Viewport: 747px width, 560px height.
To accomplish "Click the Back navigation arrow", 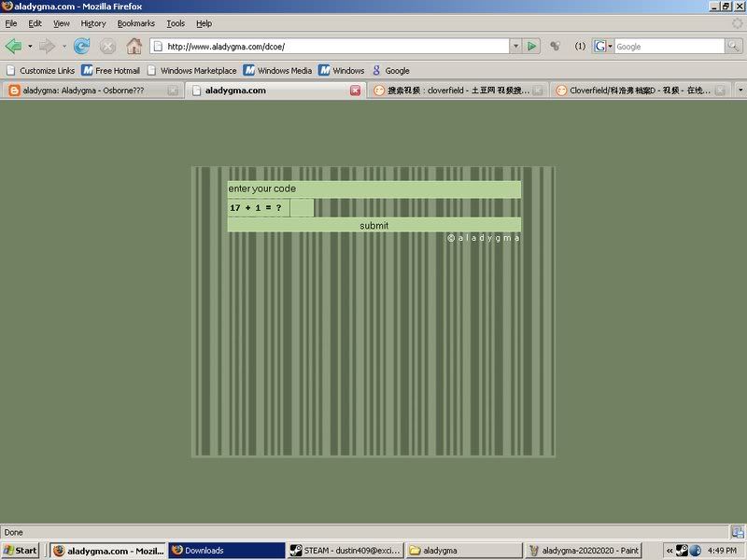I will pos(13,46).
